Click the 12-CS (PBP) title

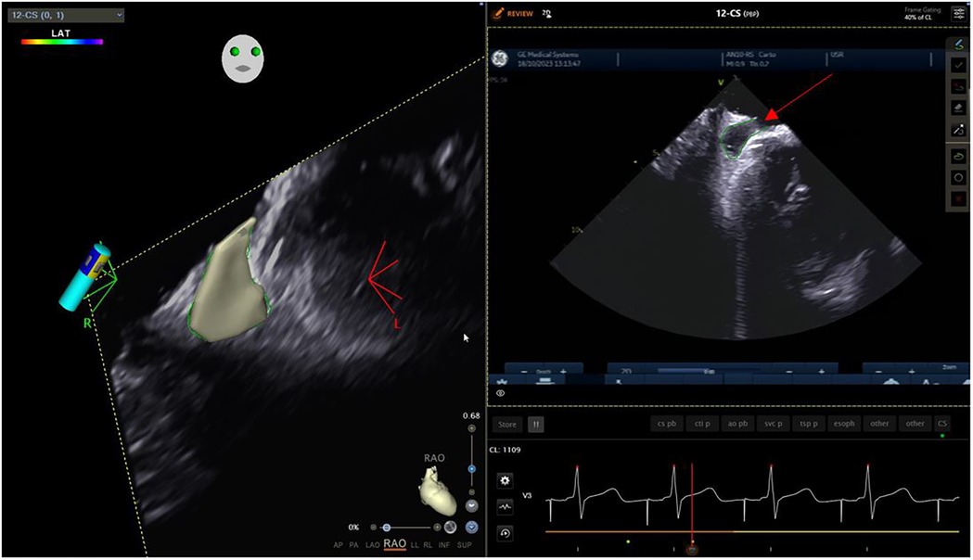tap(737, 13)
